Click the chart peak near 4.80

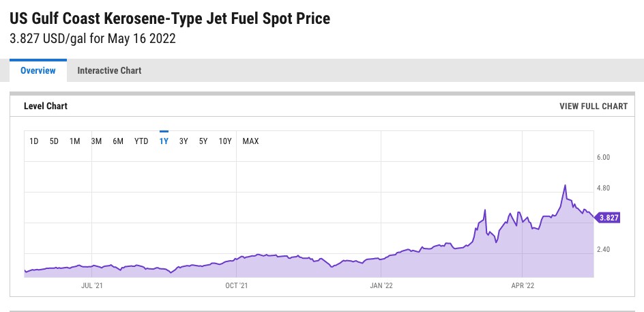pos(565,185)
